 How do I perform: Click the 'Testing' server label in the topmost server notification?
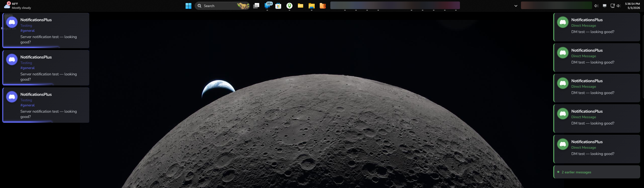(26, 25)
